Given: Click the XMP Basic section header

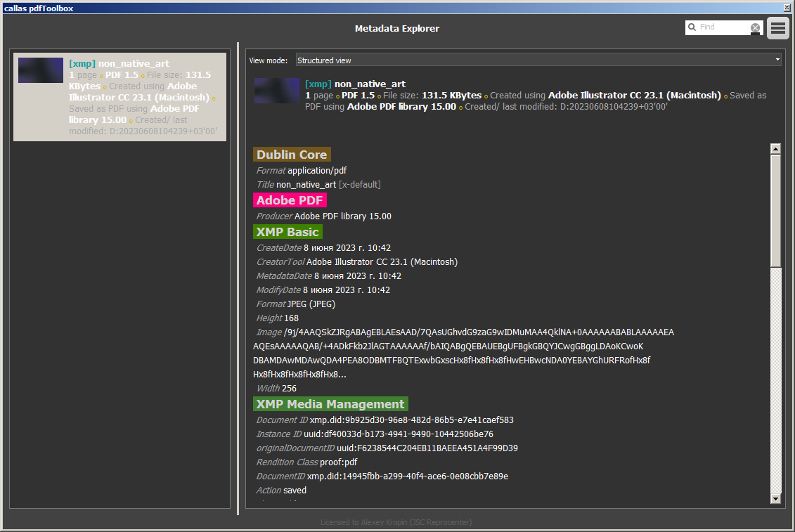Looking at the screenshot, I should point(287,232).
